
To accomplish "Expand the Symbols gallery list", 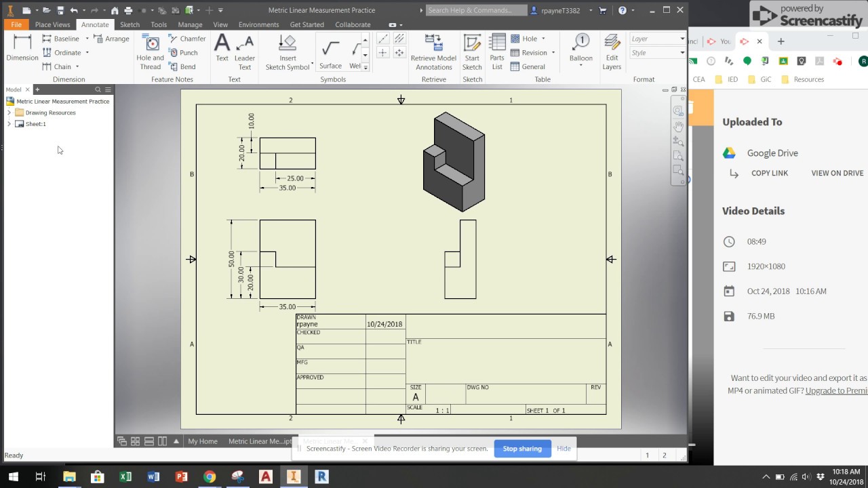I will click(x=366, y=67).
